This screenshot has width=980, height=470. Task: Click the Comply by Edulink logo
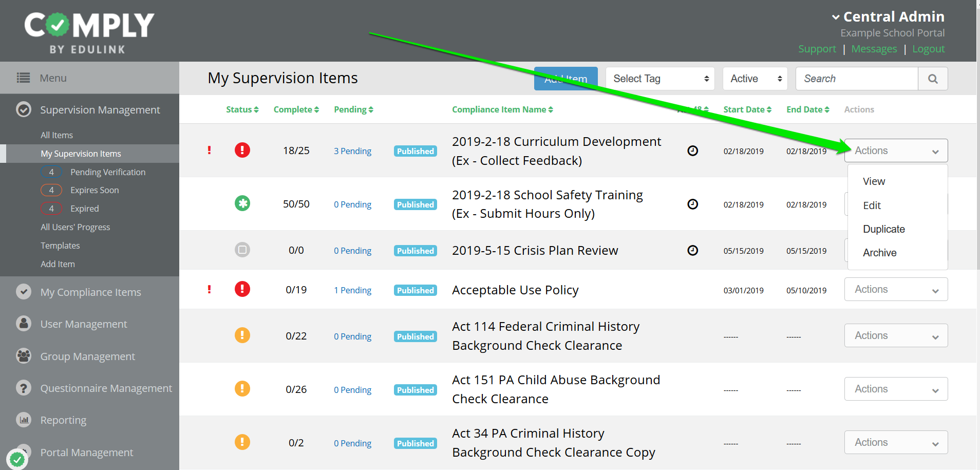pos(89,33)
